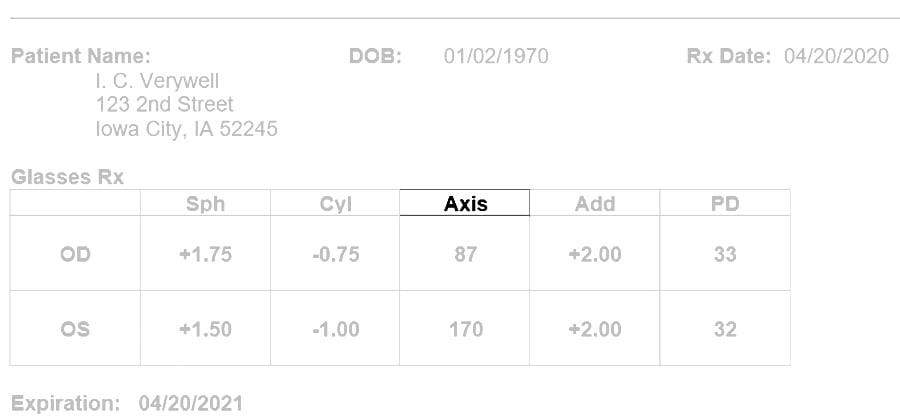Select the patient name I. C. Verywell
The width and height of the screenshot is (900, 420).
(157, 81)
